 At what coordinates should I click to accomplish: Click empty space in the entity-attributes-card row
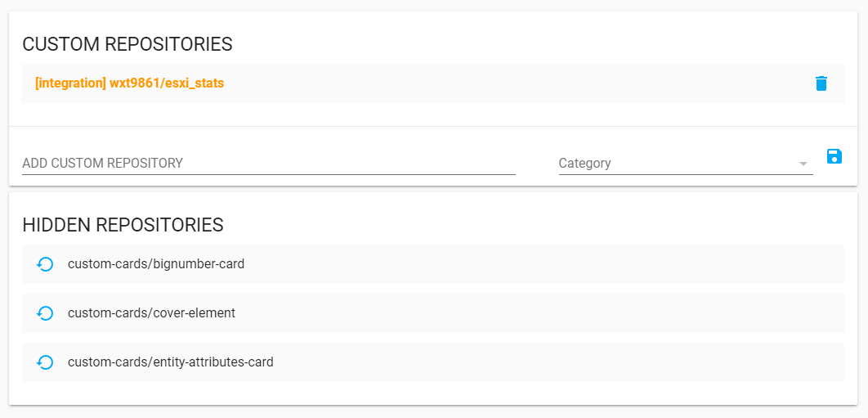click(556, 362)
